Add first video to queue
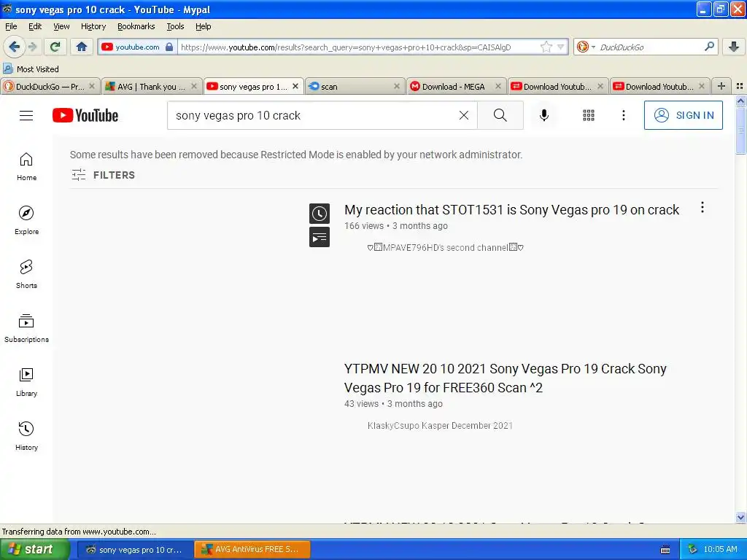Image resolution: width=747 pixels, height=560 pixels. [x=320, y=237]
